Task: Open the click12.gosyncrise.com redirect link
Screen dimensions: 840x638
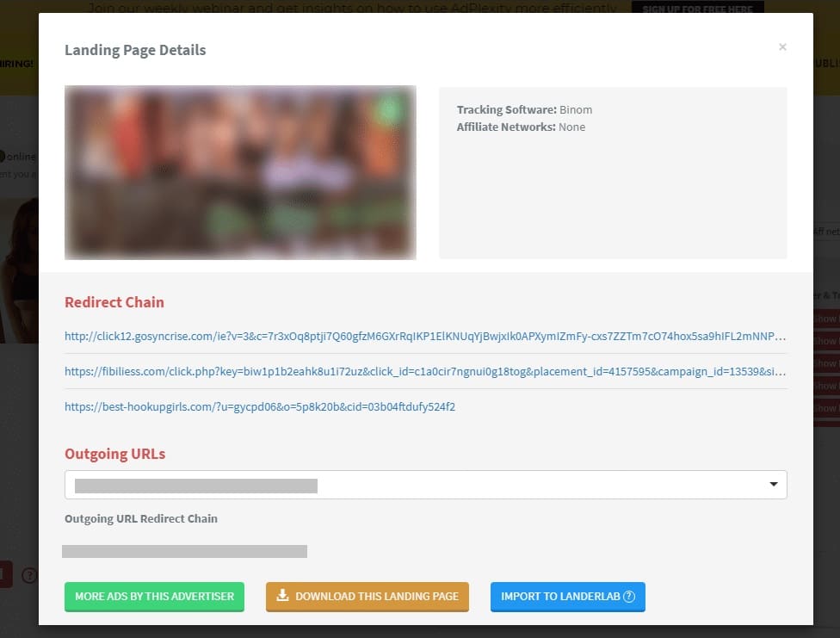Action: coord(424,337)
